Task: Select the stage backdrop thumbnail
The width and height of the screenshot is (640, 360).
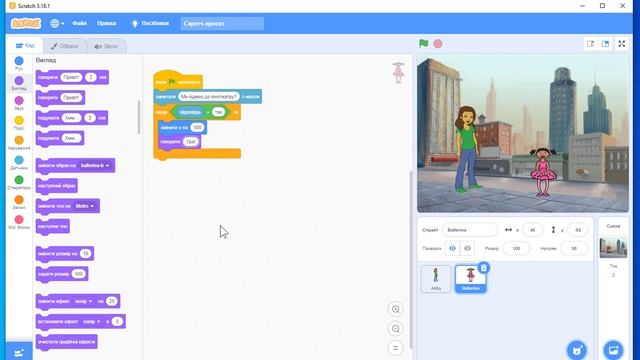Action: [x=613, y=248]
